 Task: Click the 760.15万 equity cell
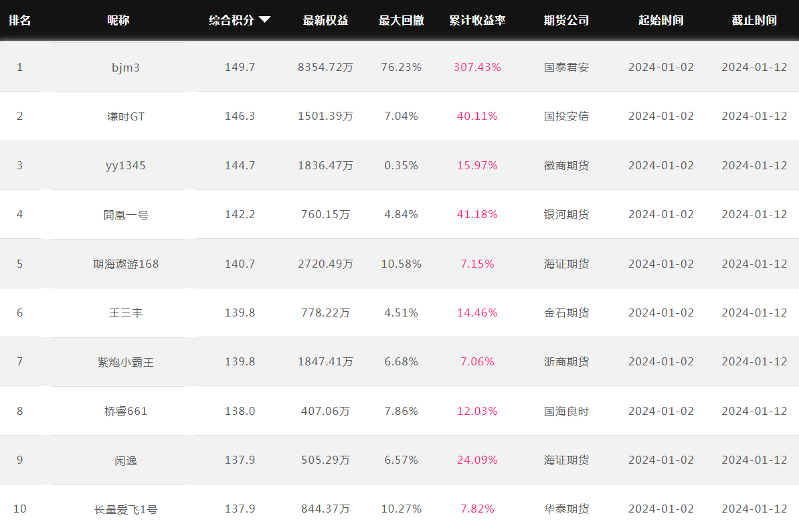(325, 215)
